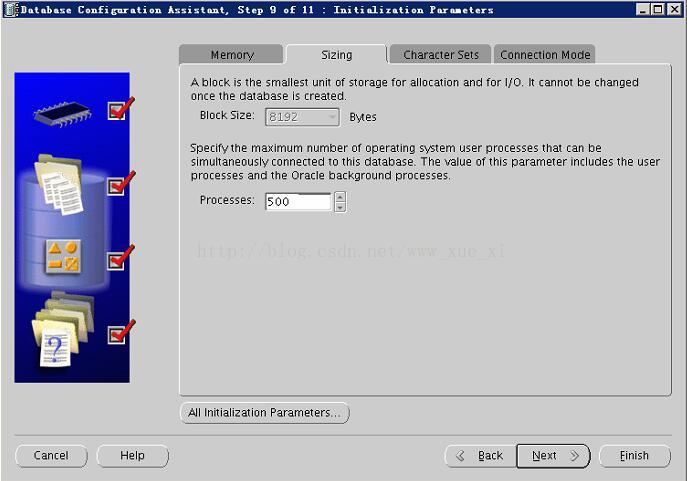Minimize the Database Configuration Assistant window

643,9
